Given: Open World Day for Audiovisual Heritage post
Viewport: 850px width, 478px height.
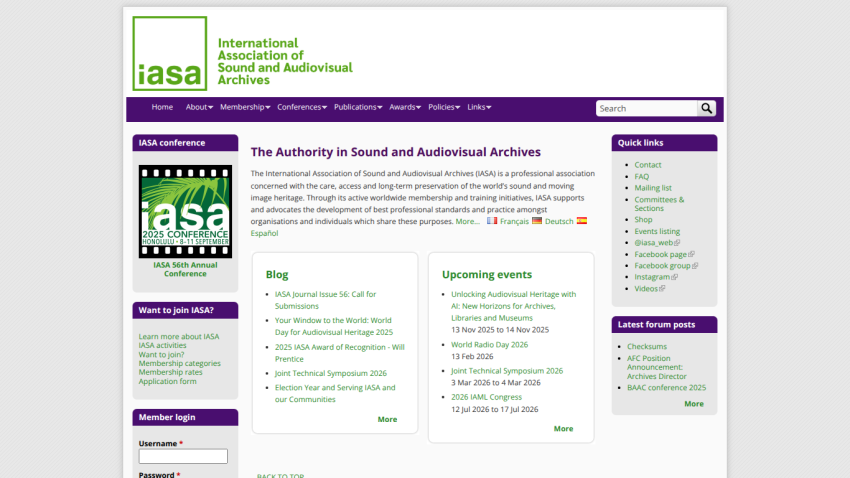Looking at the screenshot, I should pyautogui.click(x=334, y=326).
